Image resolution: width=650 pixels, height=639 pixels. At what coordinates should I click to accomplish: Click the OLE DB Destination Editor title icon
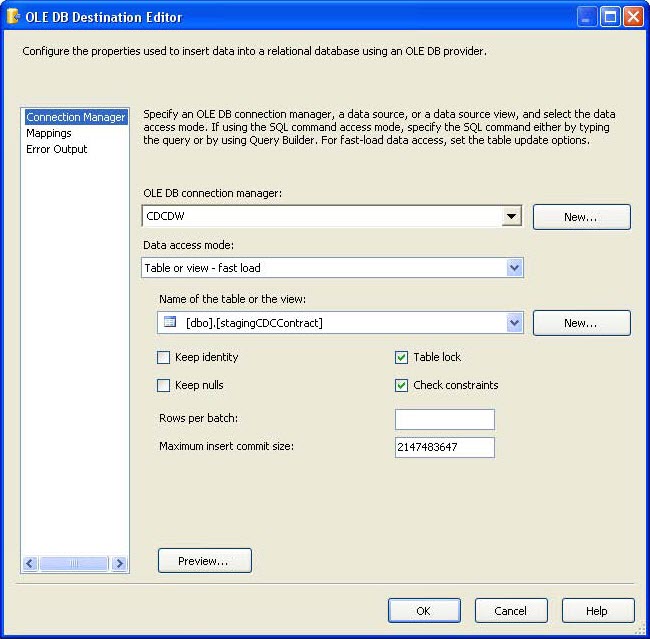click(x=14, y=17)
